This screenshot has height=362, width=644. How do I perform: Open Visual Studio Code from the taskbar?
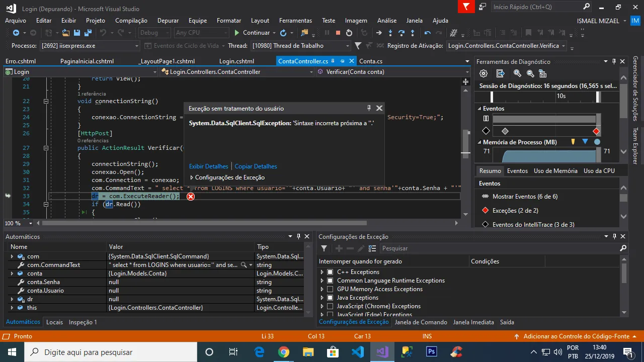coord(358,351)
